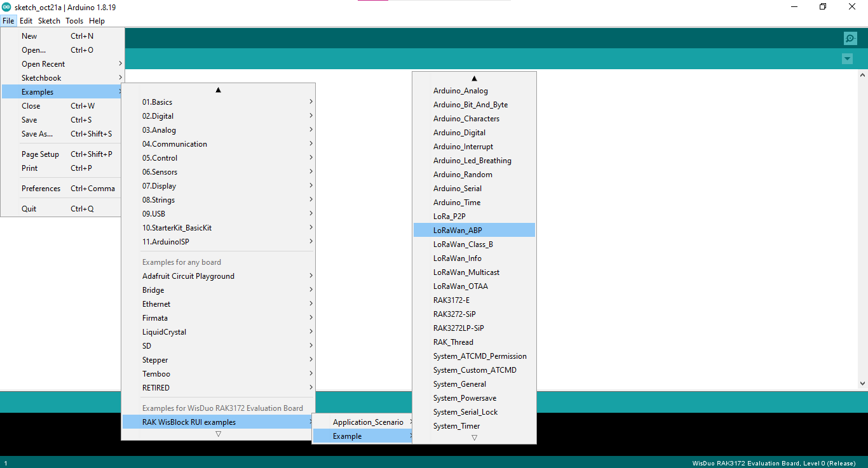868x468 pixels.
Task: Open the System_Powersave example
Action: [474, 398]
